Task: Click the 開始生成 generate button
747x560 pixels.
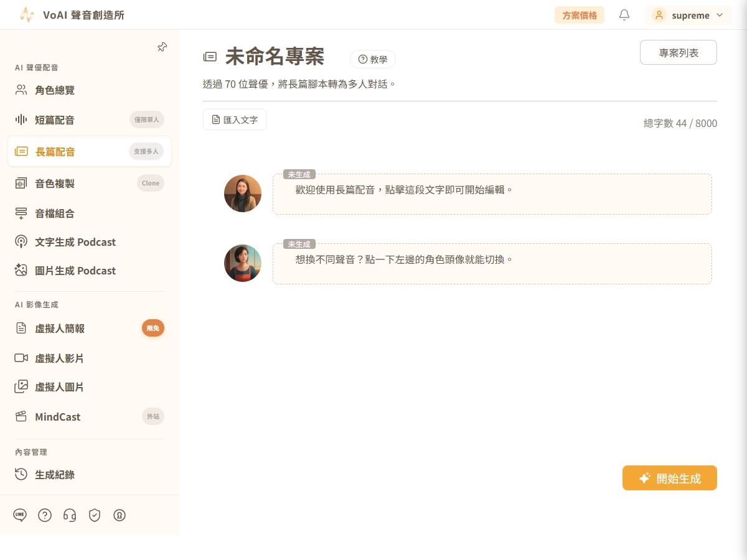Action: point(670,478)
